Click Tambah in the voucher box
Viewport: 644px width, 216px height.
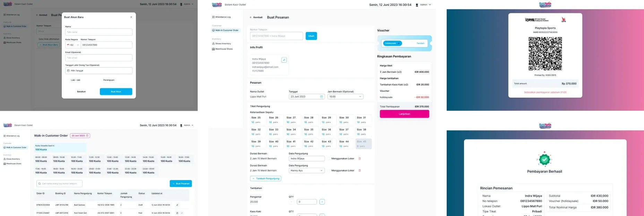coord(420,43)
